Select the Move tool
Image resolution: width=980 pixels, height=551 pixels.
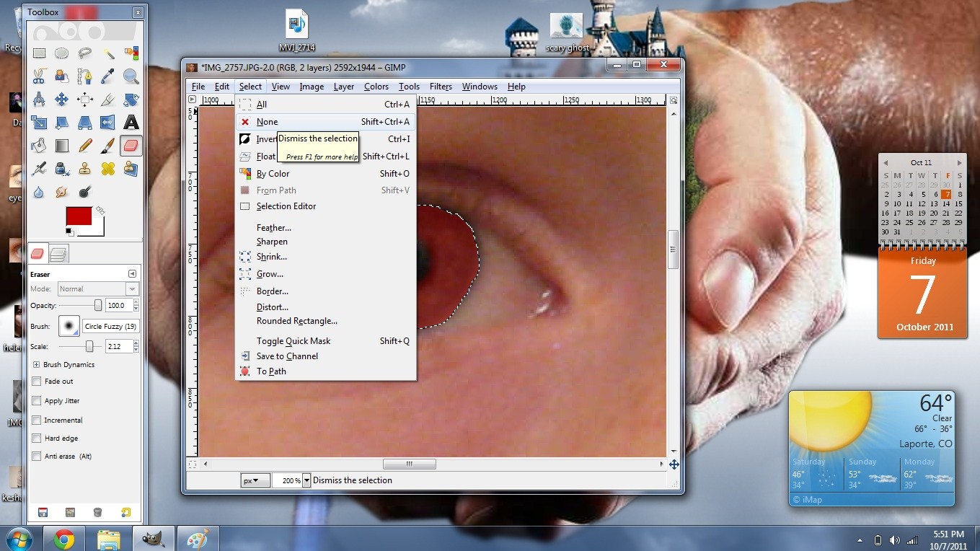coord(62,100)
